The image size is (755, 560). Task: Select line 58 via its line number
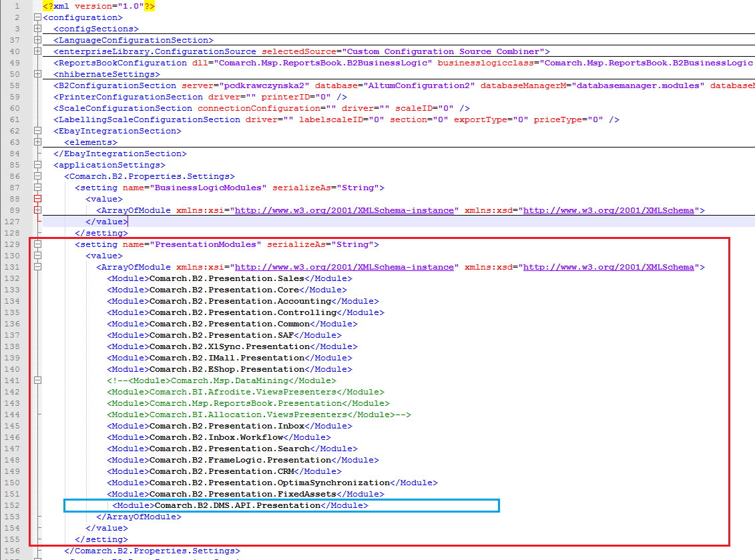pyautogui.click(x=15, y=85)
